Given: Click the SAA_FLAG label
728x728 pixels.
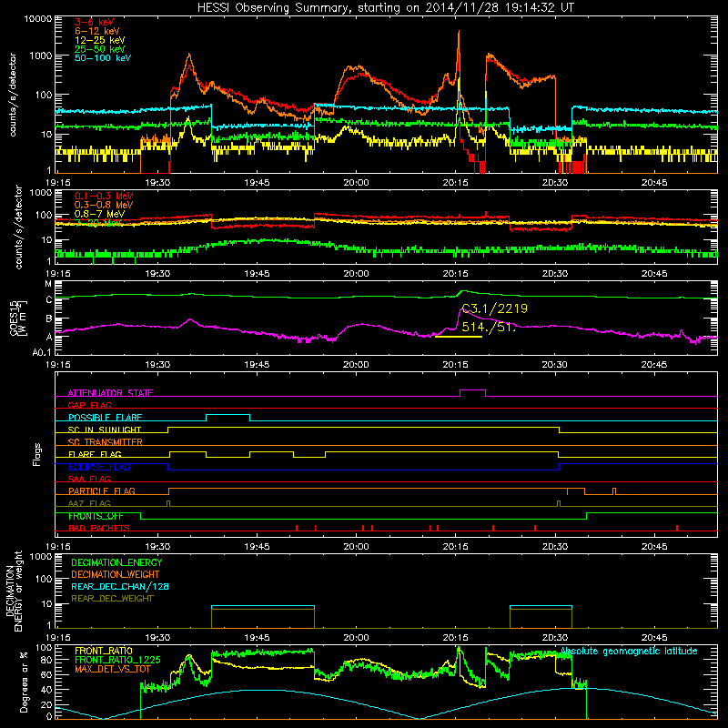Looking at the screenshot, I should tap(89, 479).
